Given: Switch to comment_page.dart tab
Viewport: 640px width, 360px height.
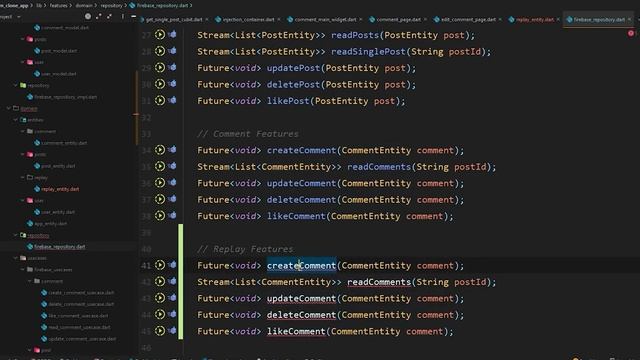Looking at the screenshot, I should 398,19.
